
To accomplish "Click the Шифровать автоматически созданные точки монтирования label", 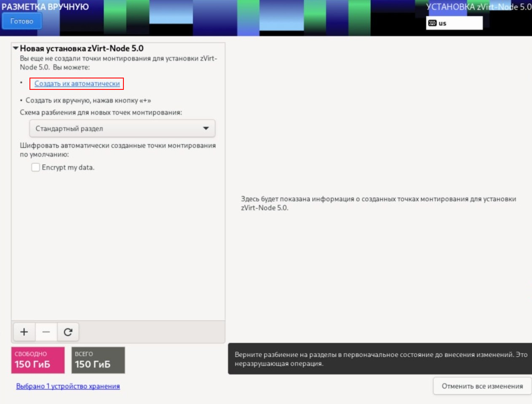I will point(118,150).
